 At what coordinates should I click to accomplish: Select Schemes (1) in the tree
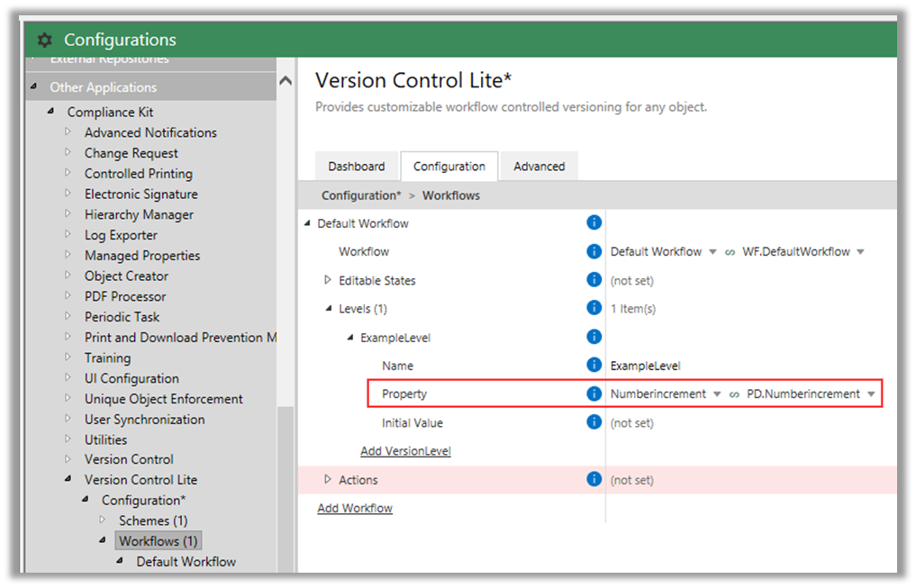tap(153, 520)
